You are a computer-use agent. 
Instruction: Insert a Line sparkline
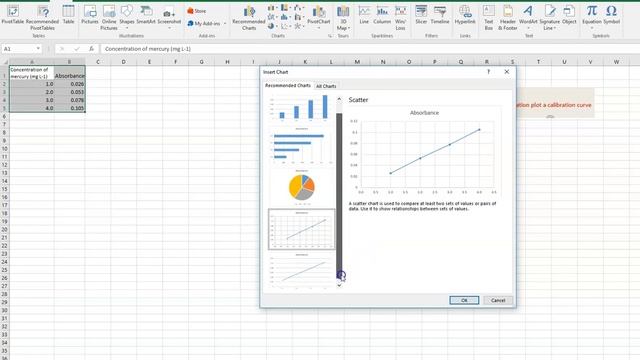point(364,15)
